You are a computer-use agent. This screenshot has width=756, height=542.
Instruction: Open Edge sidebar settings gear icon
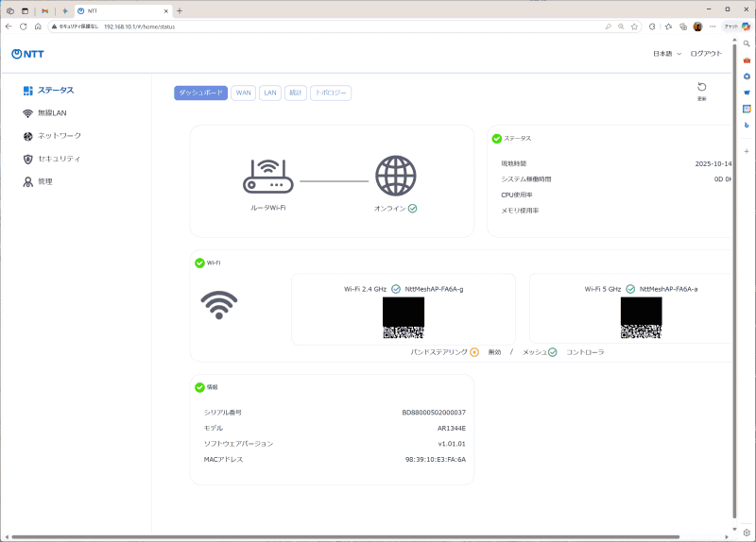point(747,533)
